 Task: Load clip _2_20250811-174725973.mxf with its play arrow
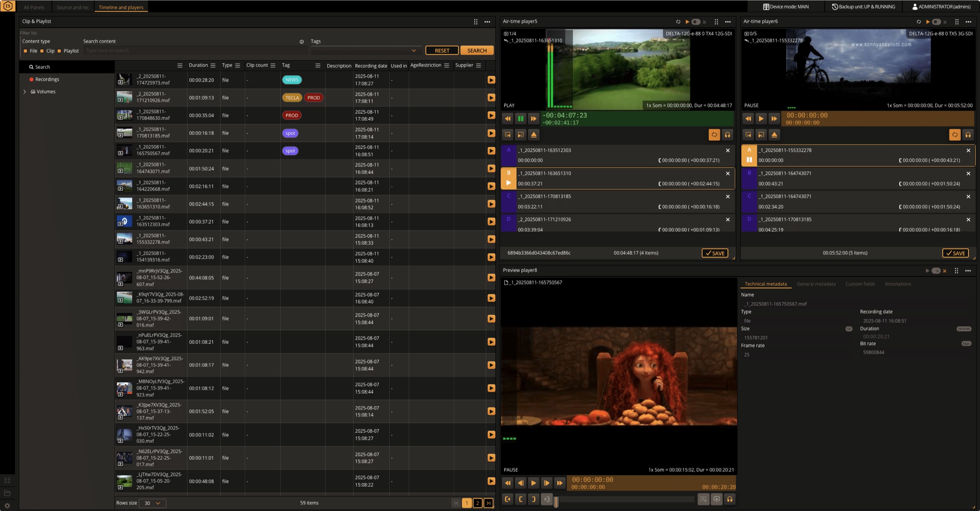click(491, 80)
